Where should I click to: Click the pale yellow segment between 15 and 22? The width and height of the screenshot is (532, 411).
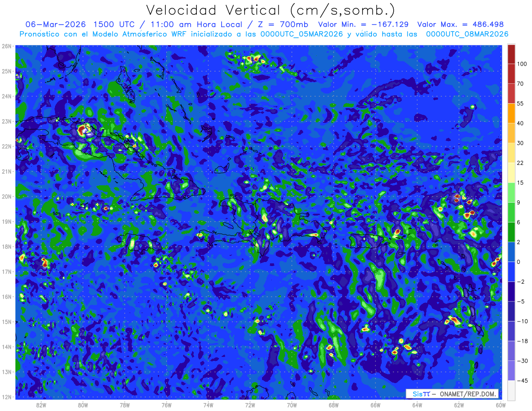(511, 172)
